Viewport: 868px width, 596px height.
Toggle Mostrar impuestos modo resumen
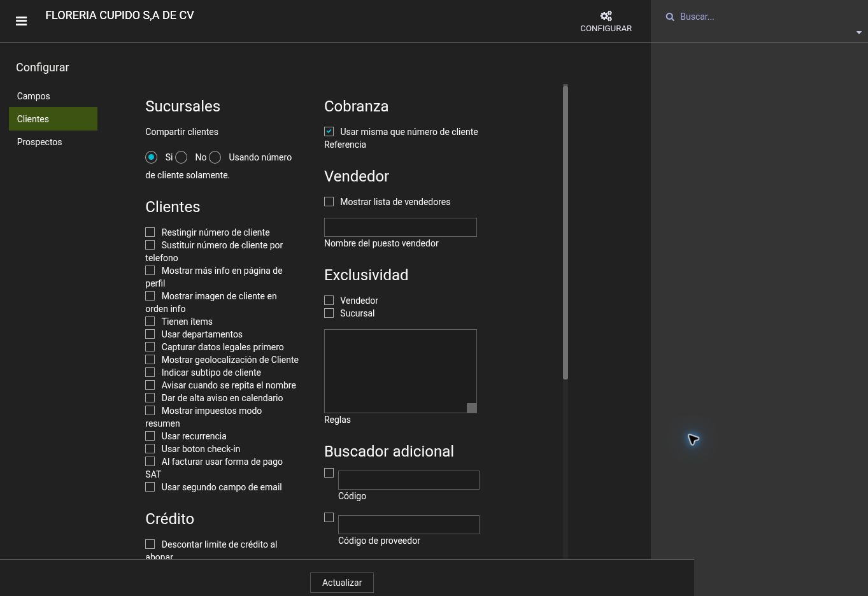coord(150,411)
